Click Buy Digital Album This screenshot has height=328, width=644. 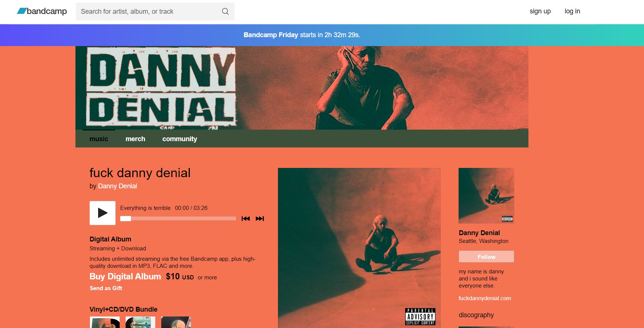coord(125,276)
